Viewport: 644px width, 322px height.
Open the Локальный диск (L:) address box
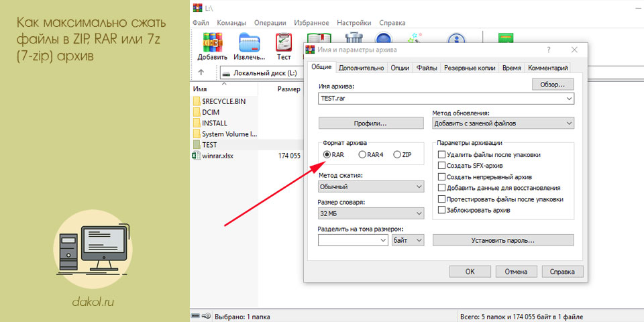[262, 73]
